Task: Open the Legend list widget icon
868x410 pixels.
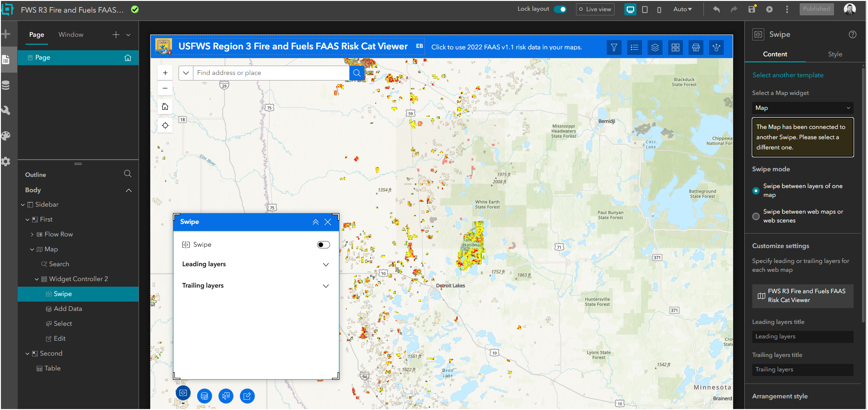Action: click(x=635, y=47)
